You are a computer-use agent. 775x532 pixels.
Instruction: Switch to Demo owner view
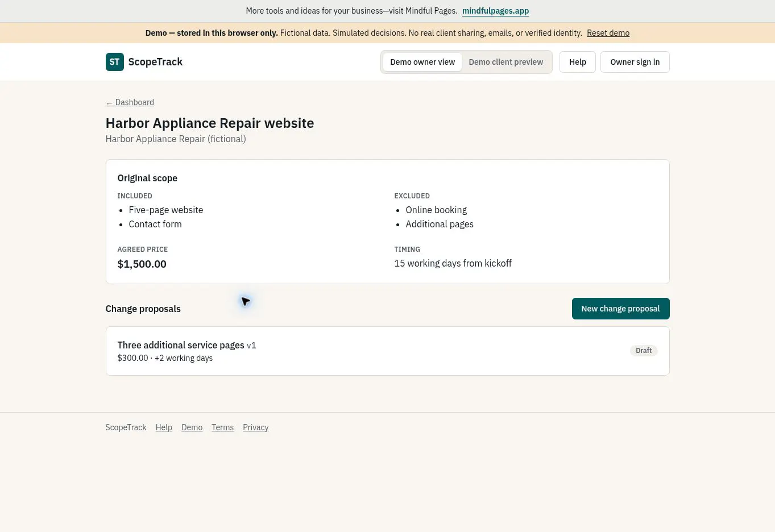pos(422,62)
